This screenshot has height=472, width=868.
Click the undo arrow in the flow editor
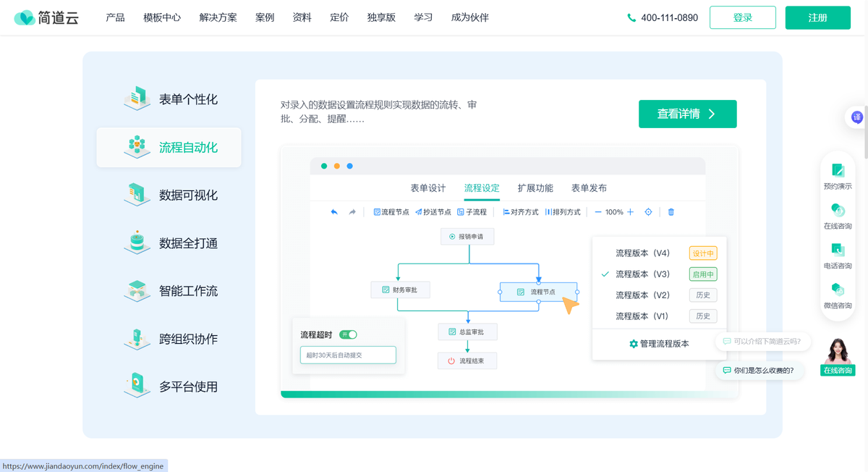click(333, 211)
